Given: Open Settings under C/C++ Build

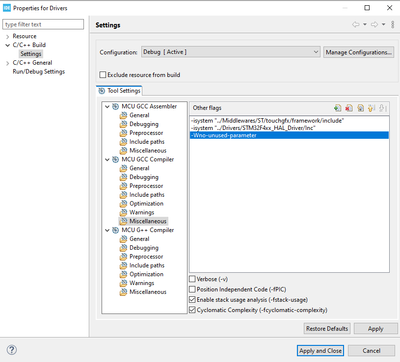Looking at the screenshot, I should coord(31,54).
